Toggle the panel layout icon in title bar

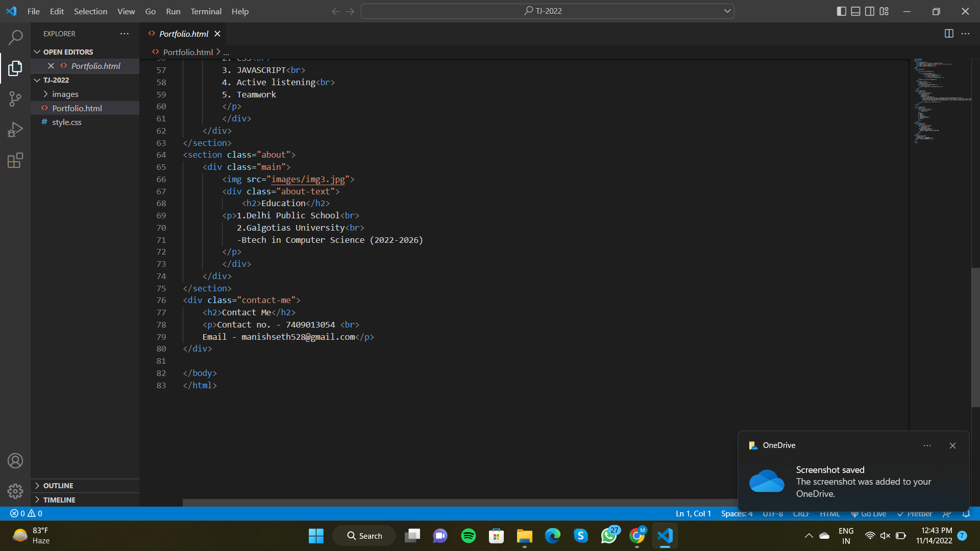tap(855, 11)
